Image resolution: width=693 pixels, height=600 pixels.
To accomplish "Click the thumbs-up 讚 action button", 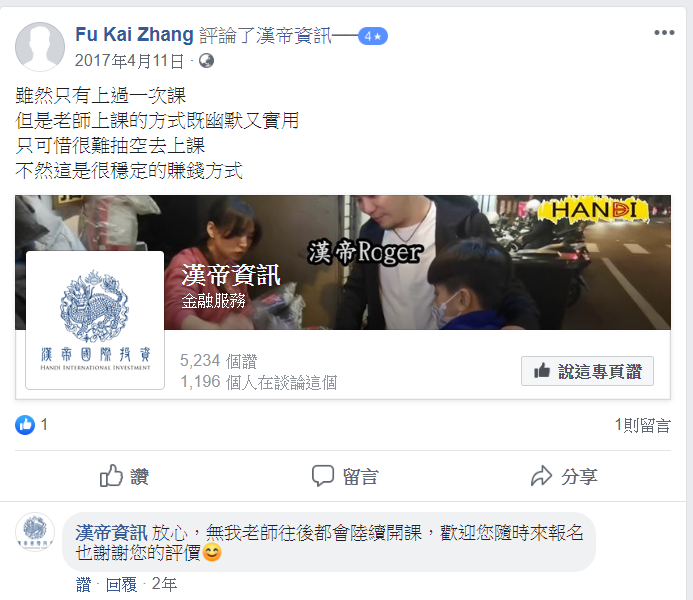I will coord(124,476).
